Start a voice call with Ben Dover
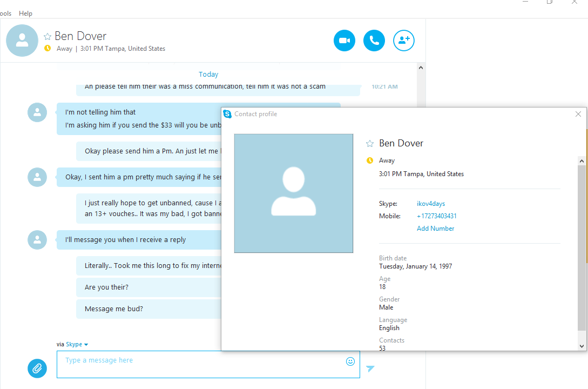This screenshot has width=588, height=389. point(374,41)
